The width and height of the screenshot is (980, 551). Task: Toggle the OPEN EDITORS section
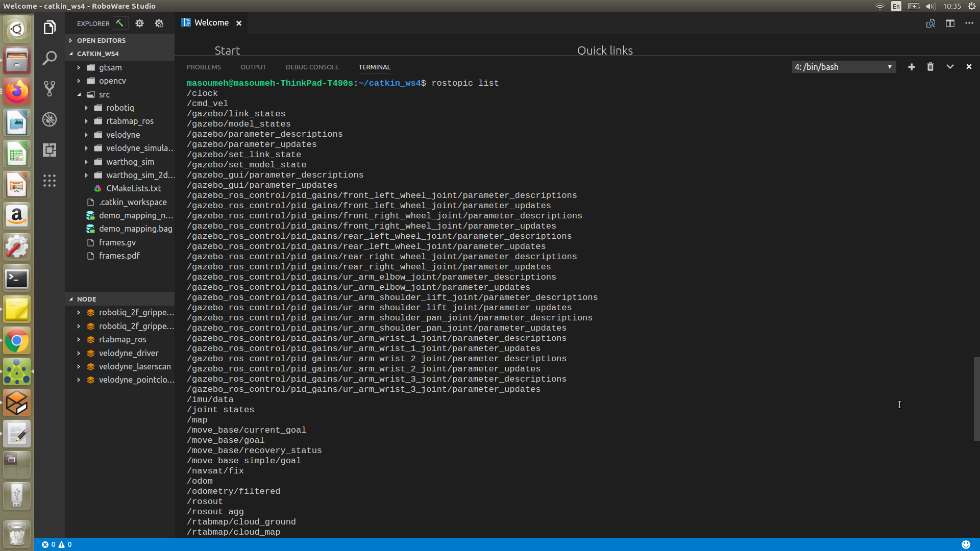(x=101, y=40)
